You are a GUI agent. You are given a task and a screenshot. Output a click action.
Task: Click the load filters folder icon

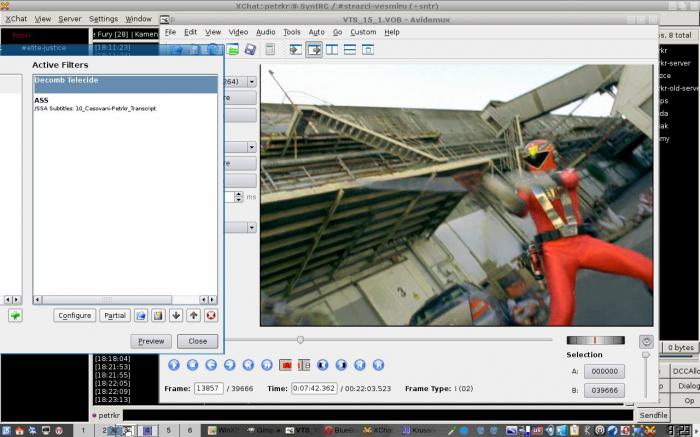click(141, 316)
